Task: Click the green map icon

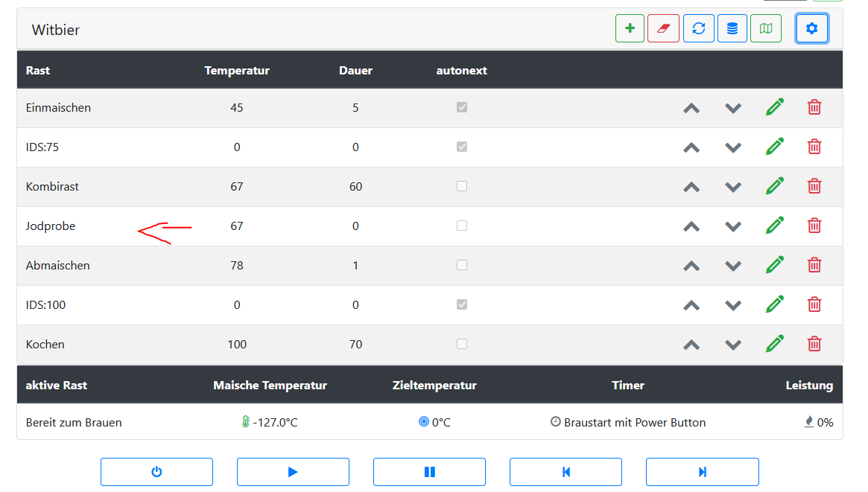Action: [x=765, y=28]
